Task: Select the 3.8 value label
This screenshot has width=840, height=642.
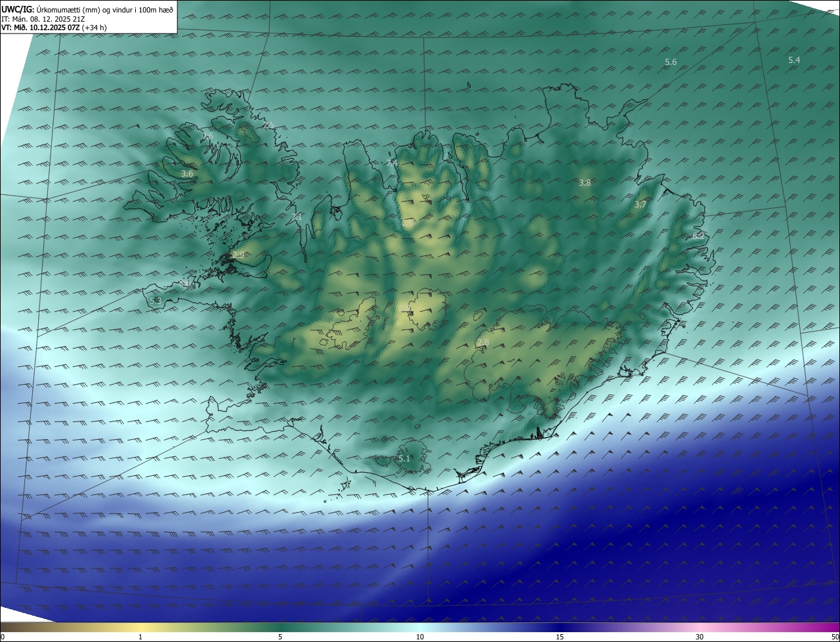Action: point(585,183)
